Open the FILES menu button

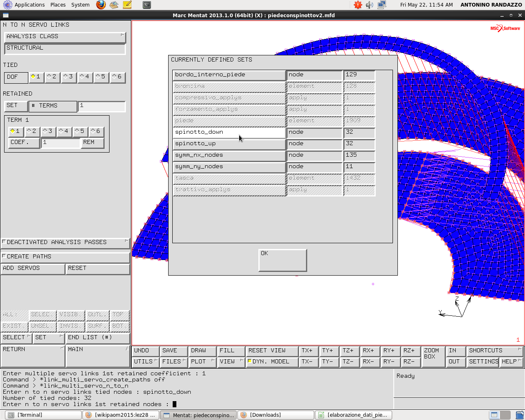(174, 362)
